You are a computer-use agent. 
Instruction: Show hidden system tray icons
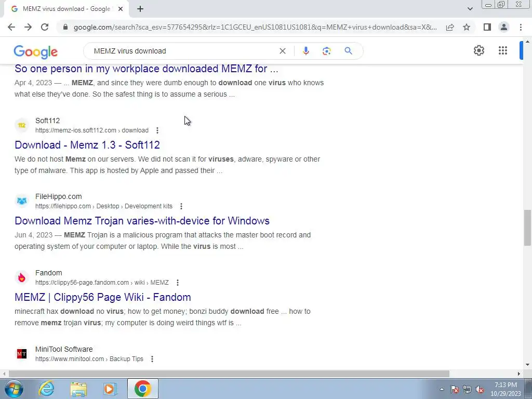(x=442, y=389)
